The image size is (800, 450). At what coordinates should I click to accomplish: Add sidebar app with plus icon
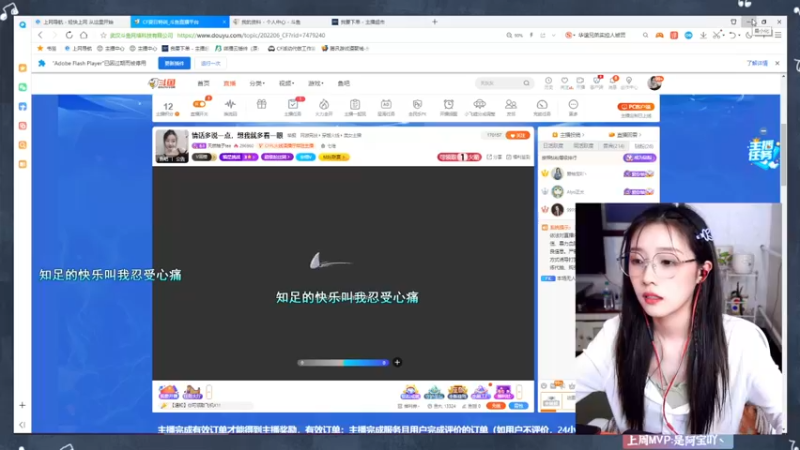click(x=22, y=405)
